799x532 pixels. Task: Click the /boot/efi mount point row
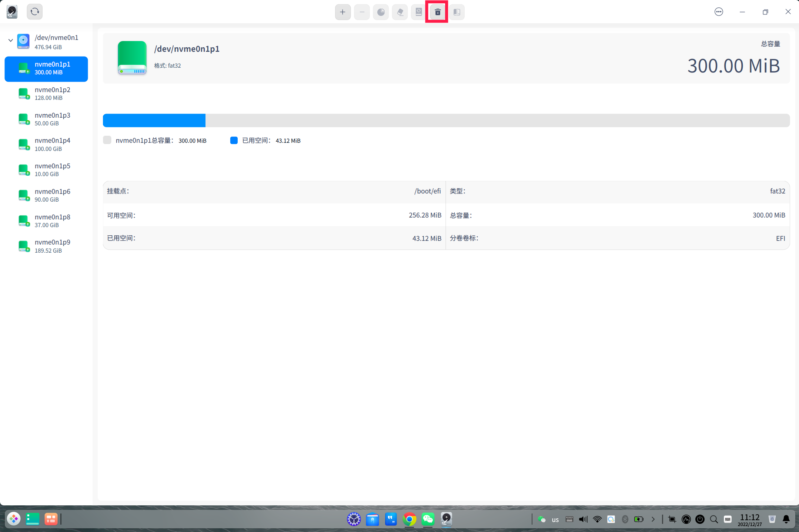tap(274, 191)
